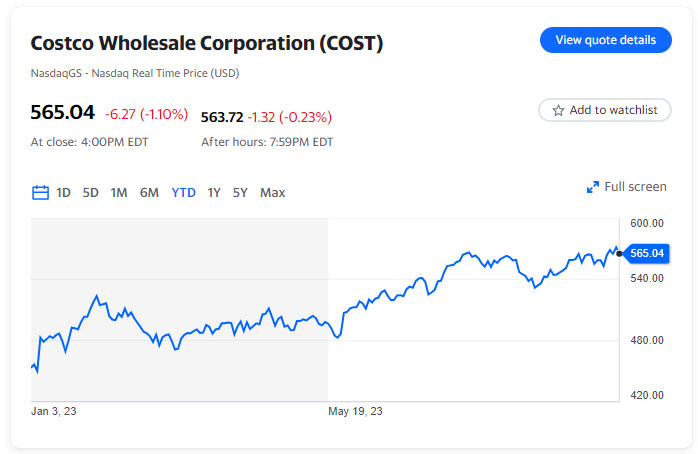Click the blue 565.04 price tag on chart

click(x=647, y=253)
